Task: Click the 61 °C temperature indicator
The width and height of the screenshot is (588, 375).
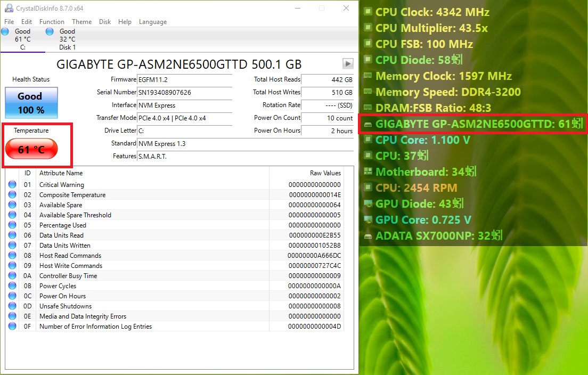Action: (31, 149)
